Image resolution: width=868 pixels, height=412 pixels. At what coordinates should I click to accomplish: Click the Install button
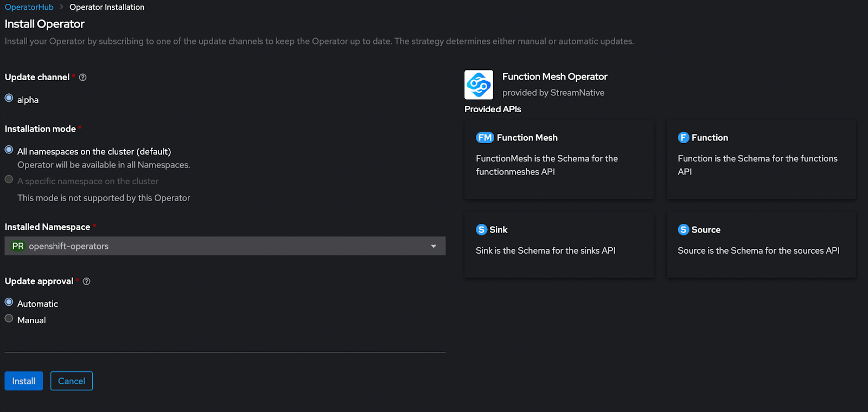[x=24, y=381]
